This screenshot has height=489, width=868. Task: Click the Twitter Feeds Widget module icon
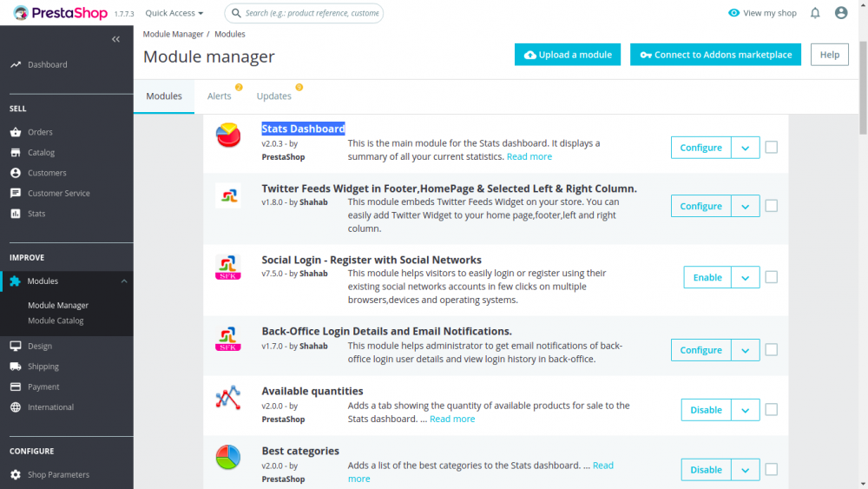228,195
